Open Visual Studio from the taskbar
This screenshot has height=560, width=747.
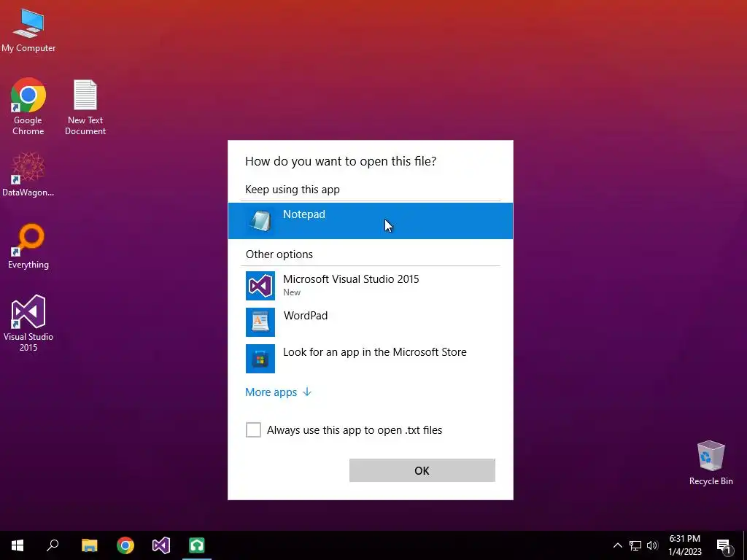coord(161,545)
